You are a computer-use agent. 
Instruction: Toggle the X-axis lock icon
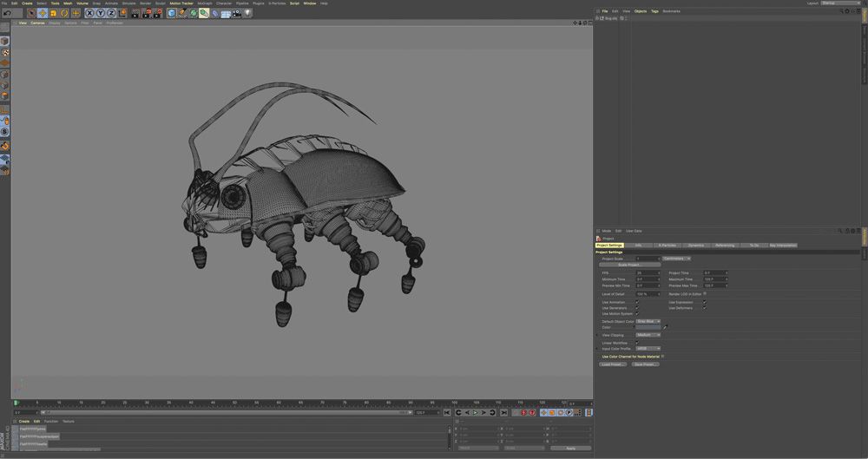pyautogui.click(x=89, y=13)
